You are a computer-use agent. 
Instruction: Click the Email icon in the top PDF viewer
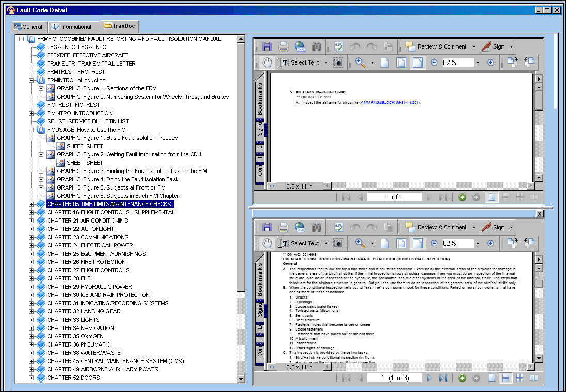[x=300, y=46]
